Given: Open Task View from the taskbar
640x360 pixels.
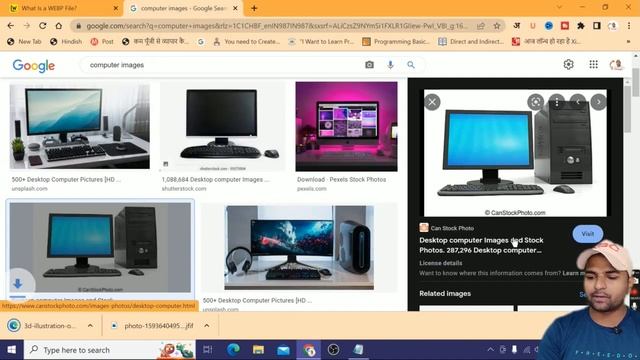Looking at the screenshot, I should tap(208, 350).
